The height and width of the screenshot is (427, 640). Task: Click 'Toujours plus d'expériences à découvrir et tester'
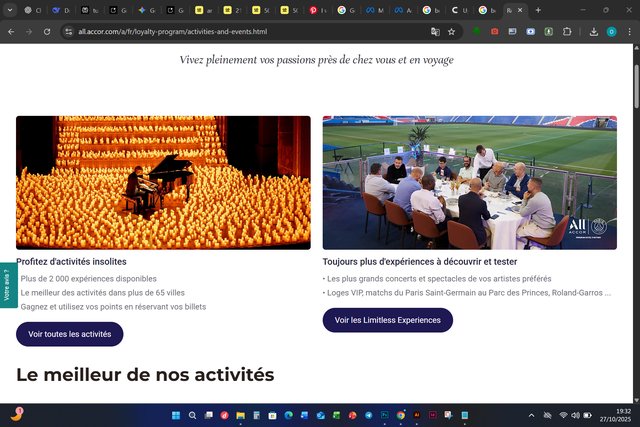420,262
